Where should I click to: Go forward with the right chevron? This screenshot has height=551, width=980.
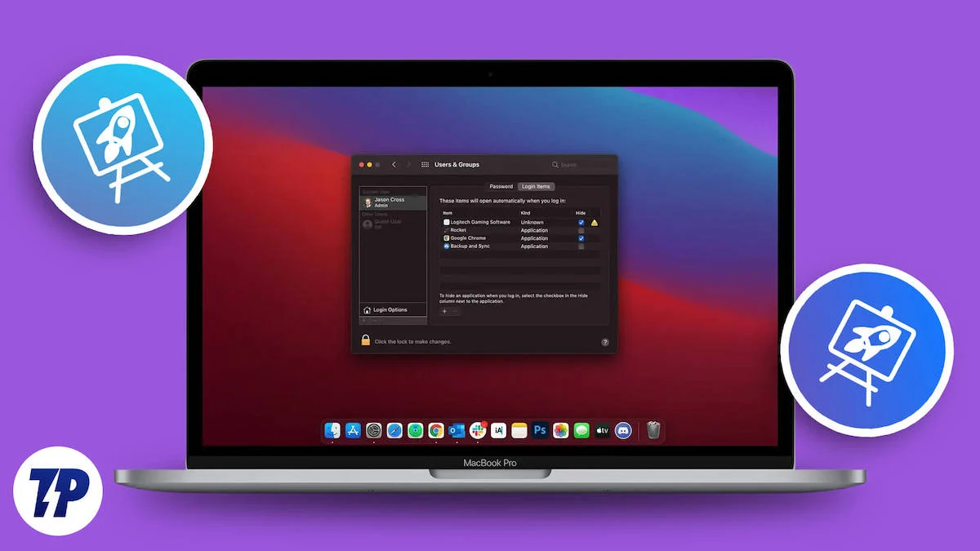[409, 165]
